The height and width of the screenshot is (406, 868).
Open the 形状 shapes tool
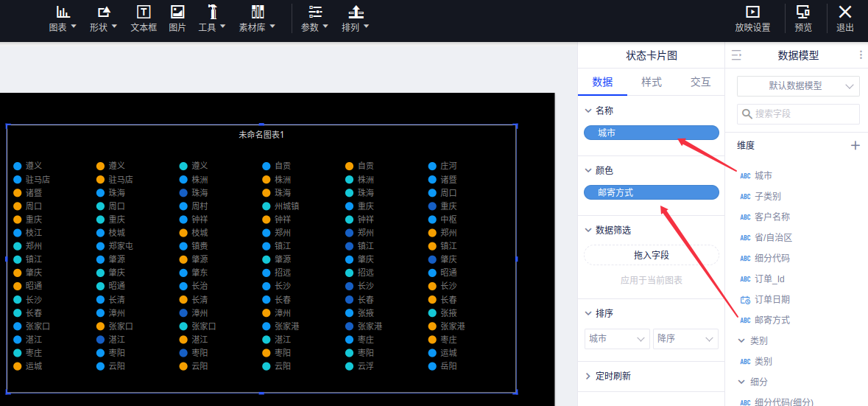coord(103,13)
